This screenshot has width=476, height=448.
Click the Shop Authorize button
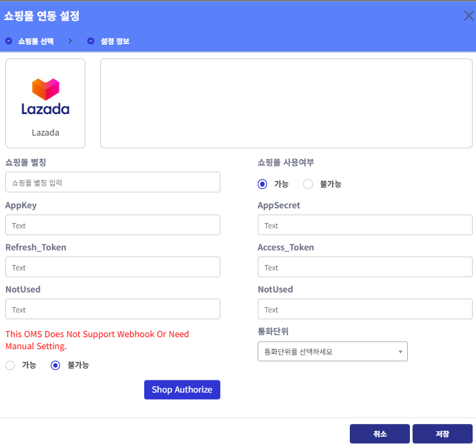tap(182, 390)
